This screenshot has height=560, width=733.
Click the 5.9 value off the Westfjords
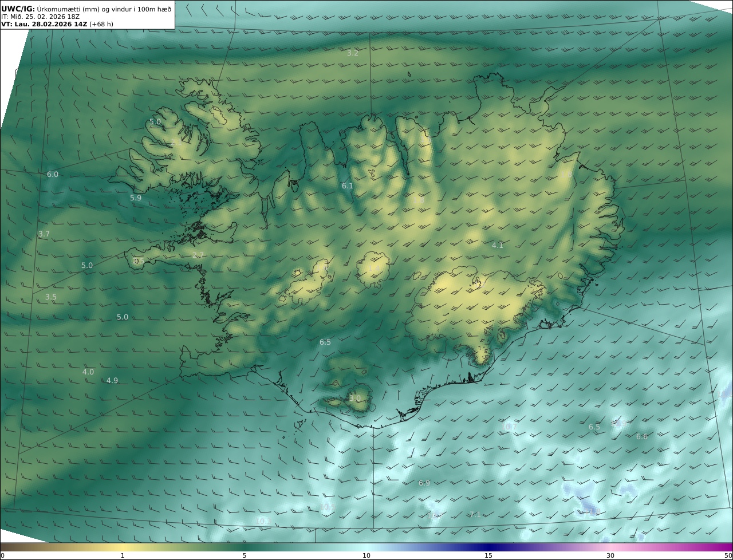point(135,198)
